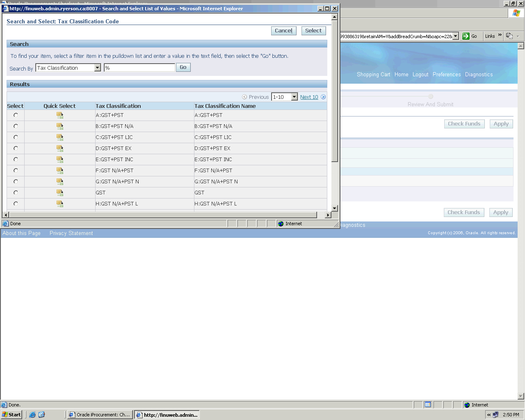Click the green Go arrow in address bar

point(466,36)
